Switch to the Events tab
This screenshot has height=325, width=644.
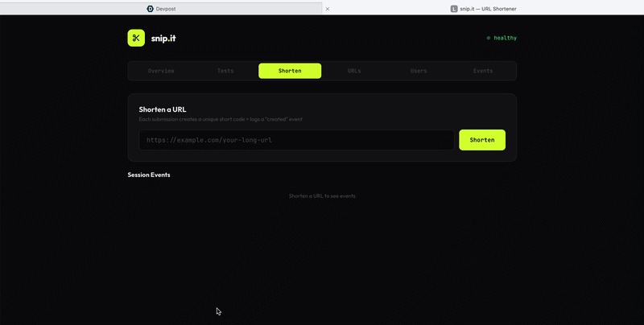483,71
